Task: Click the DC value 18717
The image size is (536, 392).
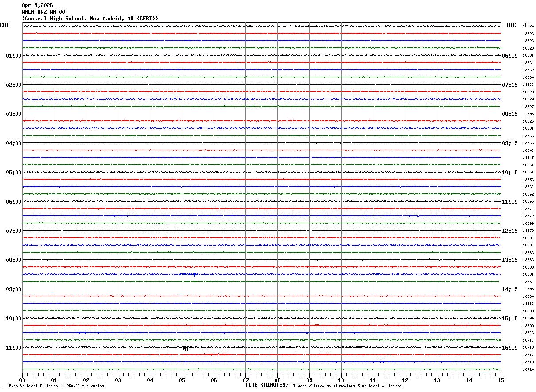Action: coord(528,355)
